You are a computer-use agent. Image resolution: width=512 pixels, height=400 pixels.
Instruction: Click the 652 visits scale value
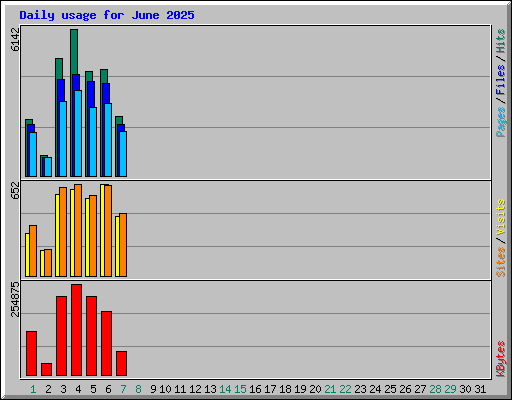coord(15,191)
